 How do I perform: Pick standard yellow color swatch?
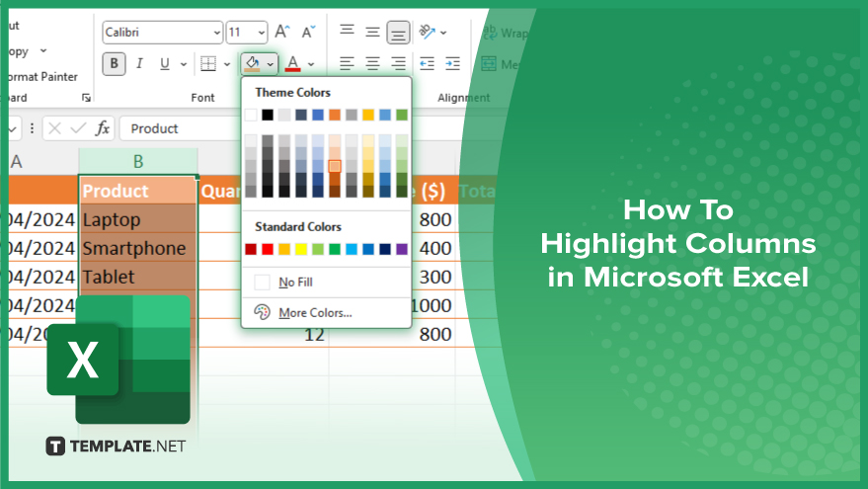[x=301, y=249]
